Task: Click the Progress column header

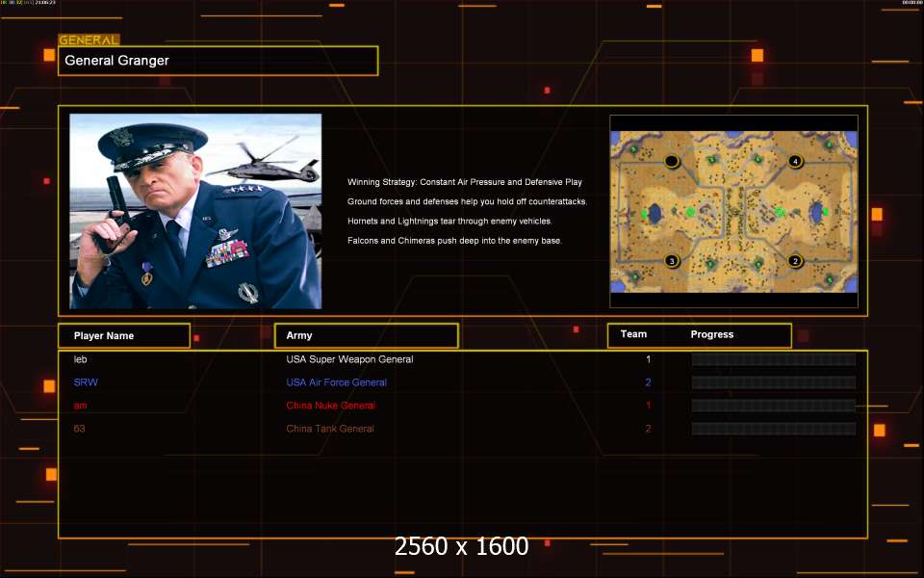Action: pos(712,334)
